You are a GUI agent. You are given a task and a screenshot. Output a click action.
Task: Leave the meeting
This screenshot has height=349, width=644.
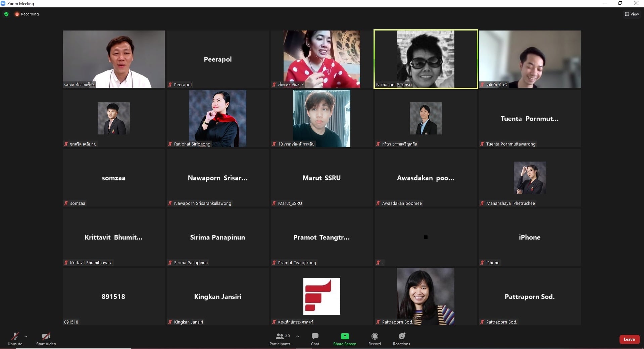[x=629, y=339]
